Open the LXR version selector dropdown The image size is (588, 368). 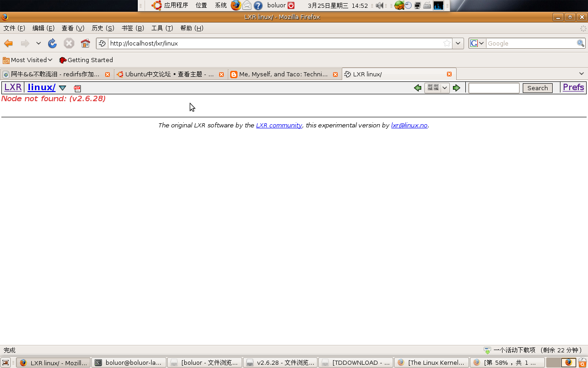437,88
